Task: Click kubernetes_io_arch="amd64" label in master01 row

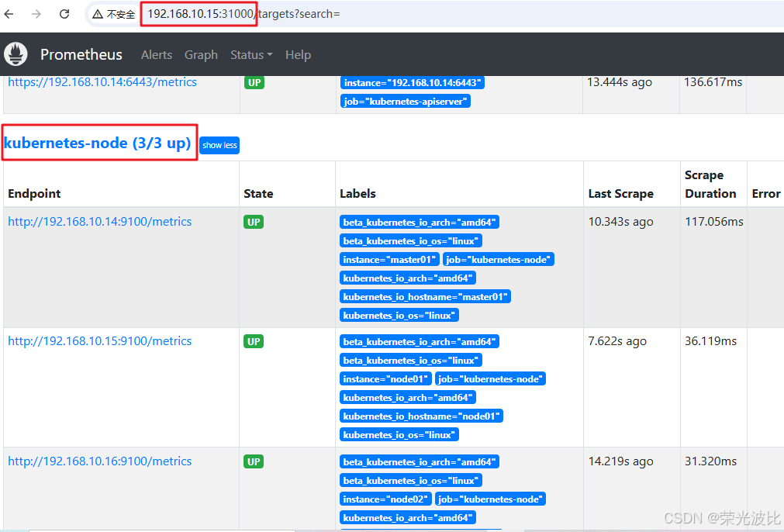Action: click(x=407, y=278)
